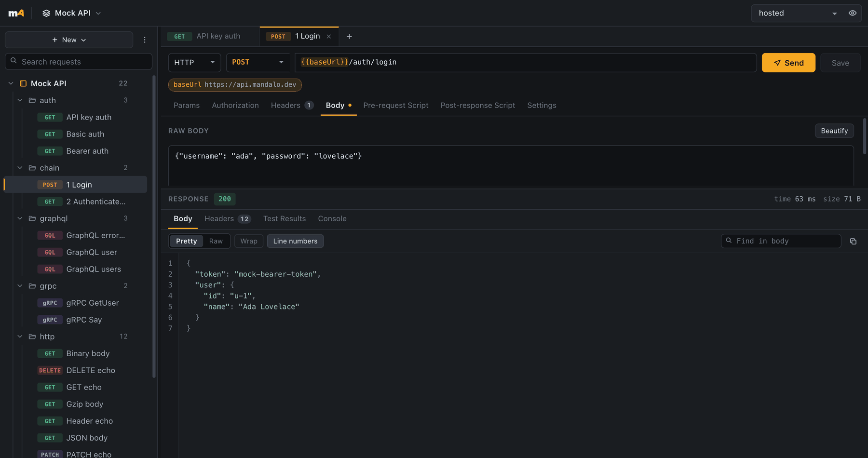Click the mA app logo
868x458 pixels.
coord(16,13)
